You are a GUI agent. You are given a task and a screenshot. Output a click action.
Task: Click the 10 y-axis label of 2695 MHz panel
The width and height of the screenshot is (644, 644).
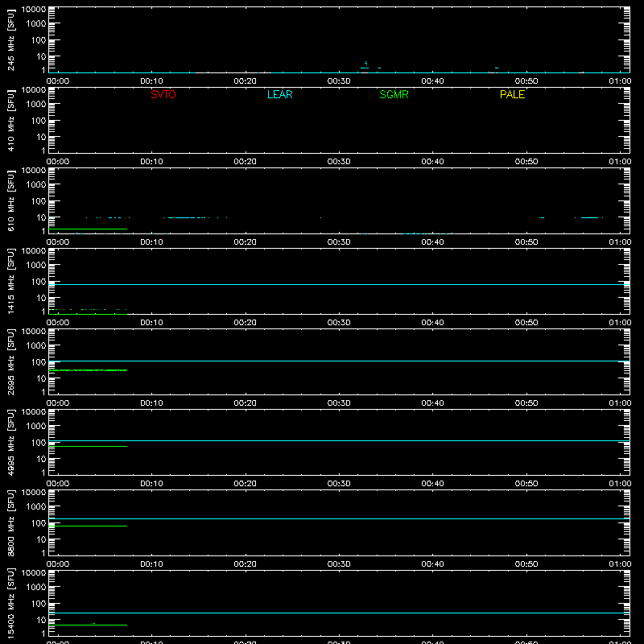(41, 378)
